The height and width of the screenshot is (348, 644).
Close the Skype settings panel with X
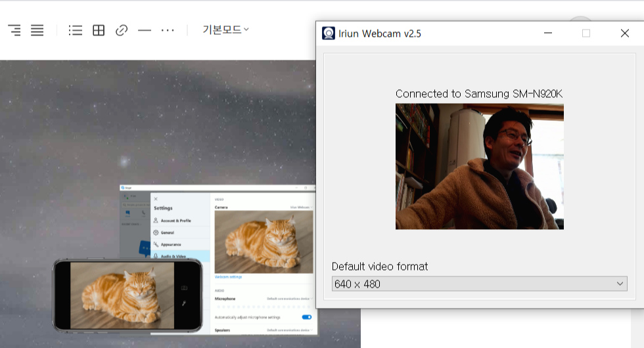(x=156, y=199)
